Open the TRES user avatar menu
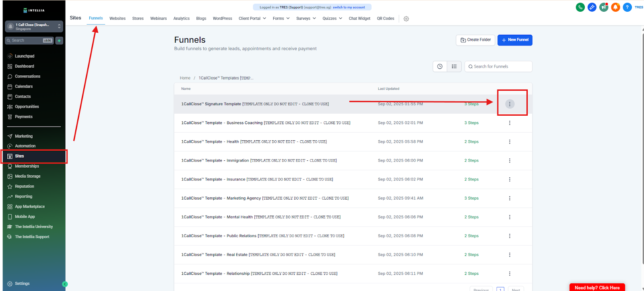The image size is (644, 291). coord(639,7)
